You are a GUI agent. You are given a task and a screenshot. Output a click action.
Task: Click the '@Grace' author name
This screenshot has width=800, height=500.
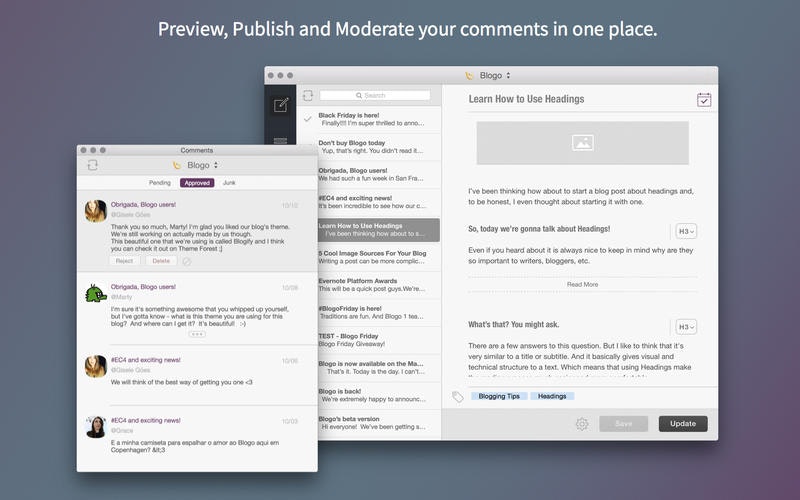click(122, 431)
